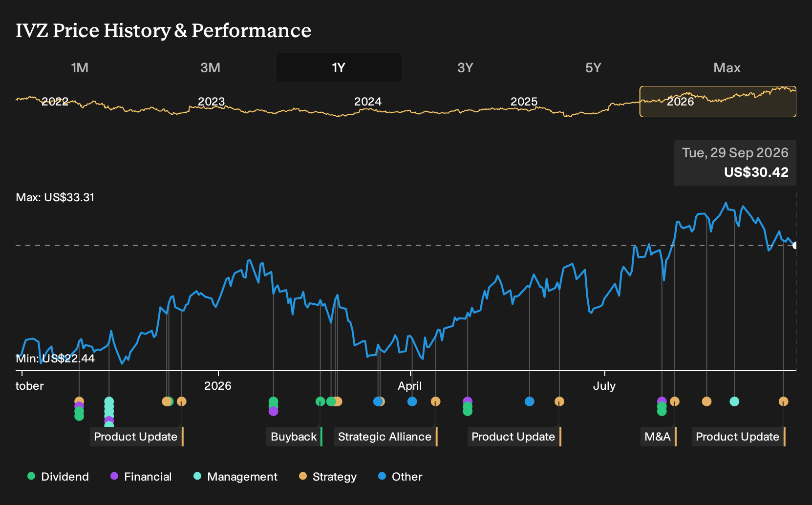The height and width of the screenshot is (505, 812).
Task: Select the 3M range tab
Action: click(x=211, y=67)
